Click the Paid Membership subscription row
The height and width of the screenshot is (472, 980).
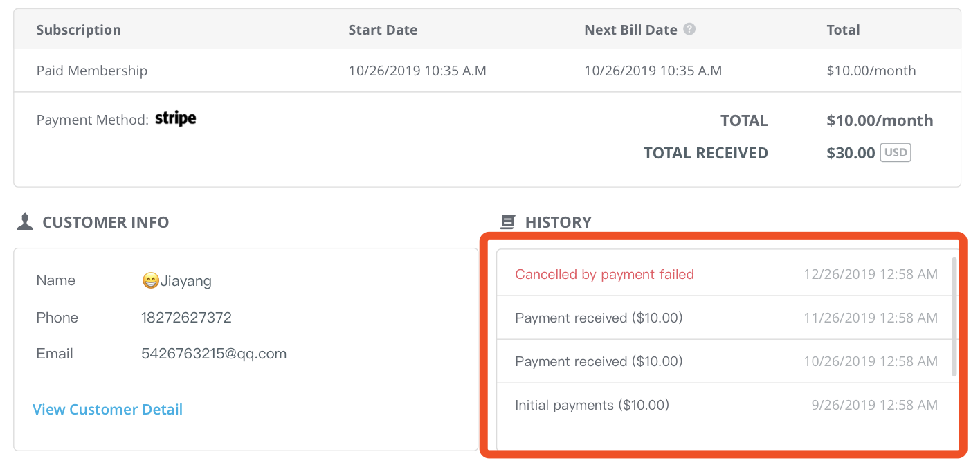[x=487, y=70]
